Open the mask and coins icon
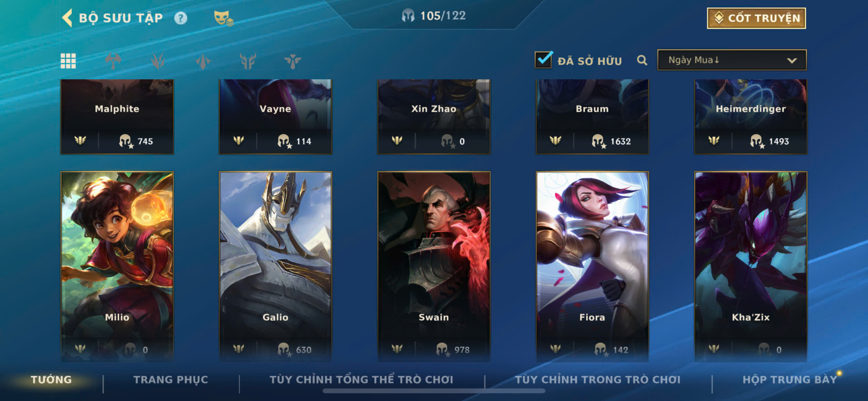The image size is (868, 401). pos(223,18)
